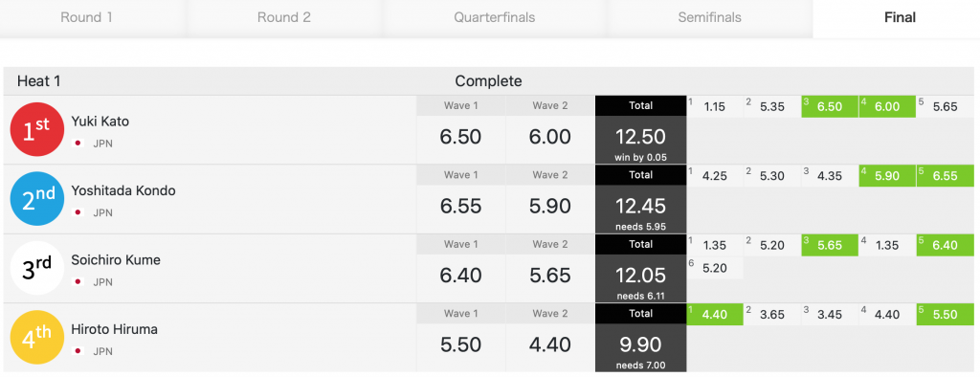980x377 pixels.
Task: Click Yuki Kato's 12.50 total box
Action: (x=640, y=130)
